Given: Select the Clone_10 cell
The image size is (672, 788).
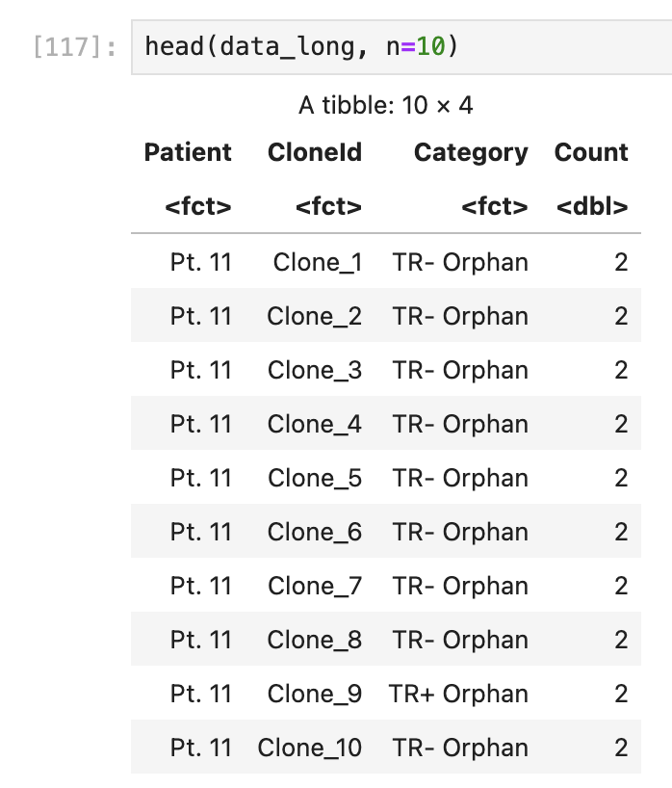Looking at the screenshot, I should [x=310, y=748].
